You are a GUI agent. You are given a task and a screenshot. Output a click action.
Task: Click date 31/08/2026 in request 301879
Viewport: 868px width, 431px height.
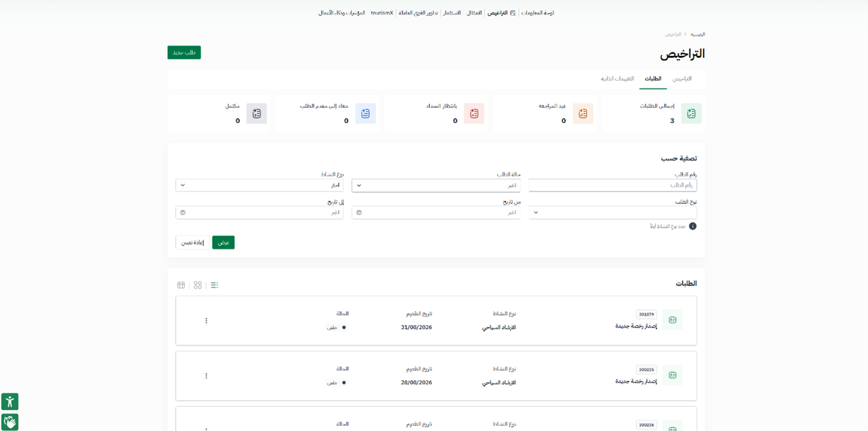[x=416, y=327]
